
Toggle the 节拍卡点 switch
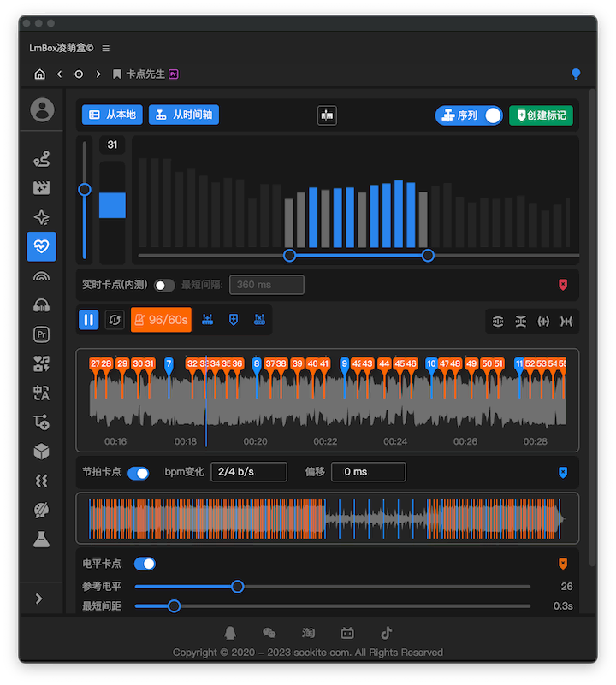[139, 473]
